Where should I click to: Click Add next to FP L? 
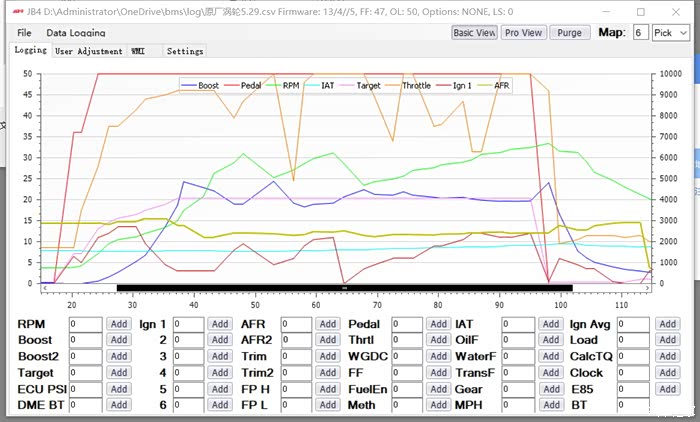click(x=328, y=405)
